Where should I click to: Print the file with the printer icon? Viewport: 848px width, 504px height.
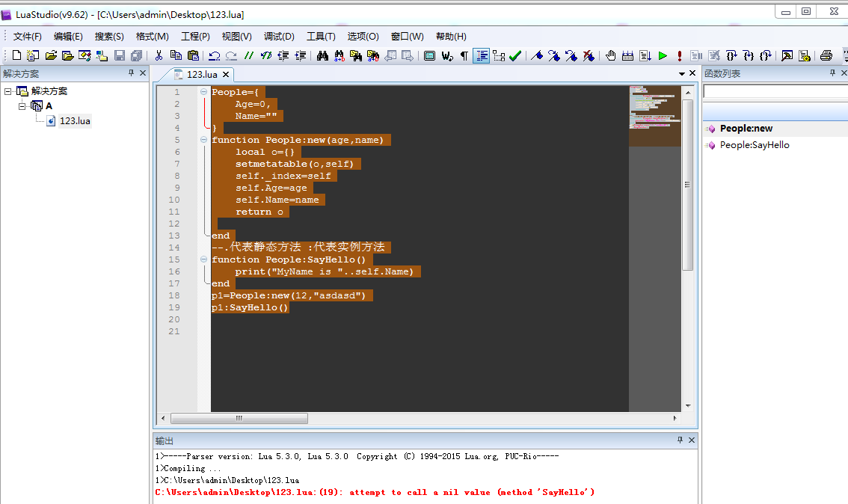coord(826,55)
